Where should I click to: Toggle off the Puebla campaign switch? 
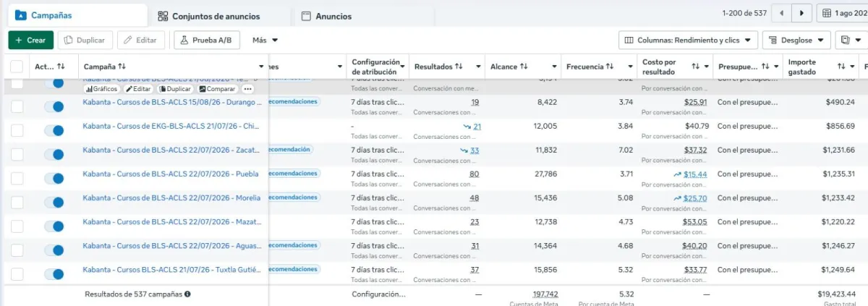tap(54, 179)
